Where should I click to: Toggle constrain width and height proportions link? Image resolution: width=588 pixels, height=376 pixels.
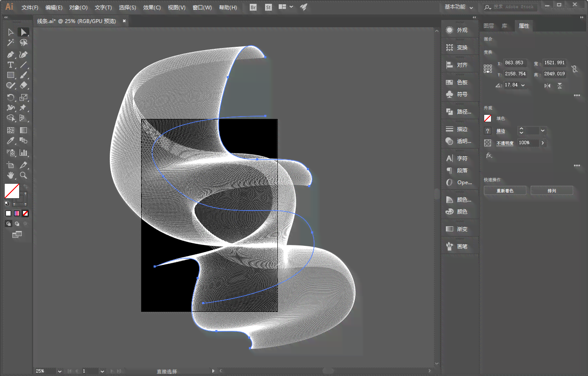[x=574, y=68]
